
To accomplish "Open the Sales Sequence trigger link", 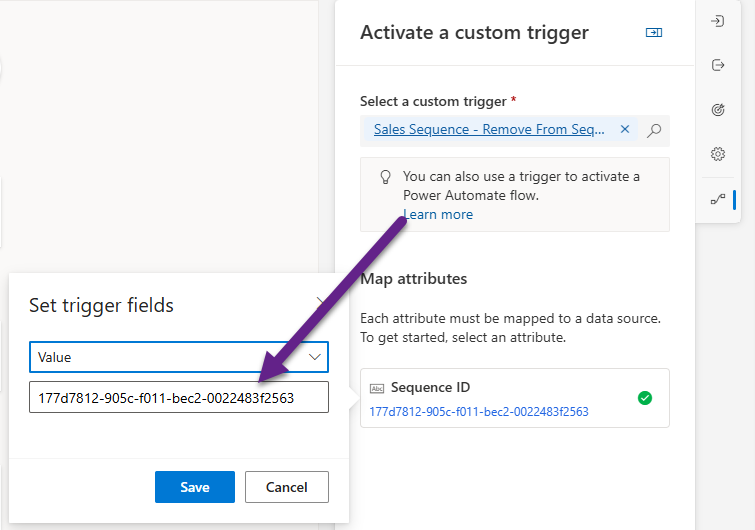I will (489, 129).
